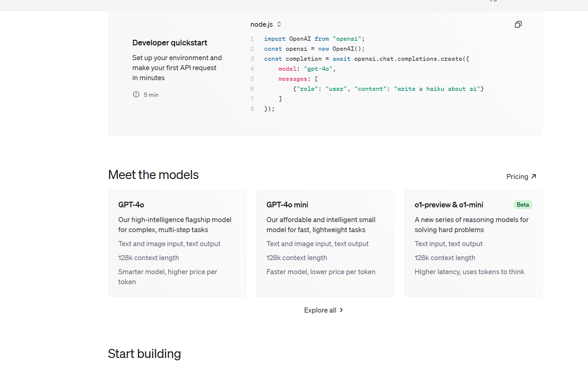
Task: Open the GPT-4o mini model card
Action: (325, 243)
